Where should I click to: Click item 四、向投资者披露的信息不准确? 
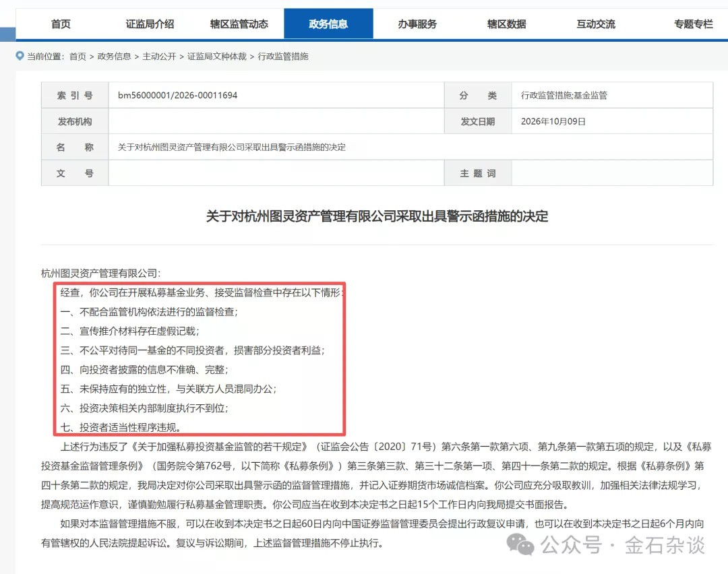click(144, 369)
